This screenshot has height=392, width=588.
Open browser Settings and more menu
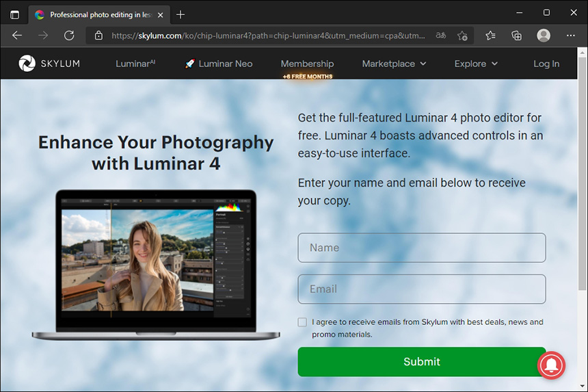click(571, 36)
